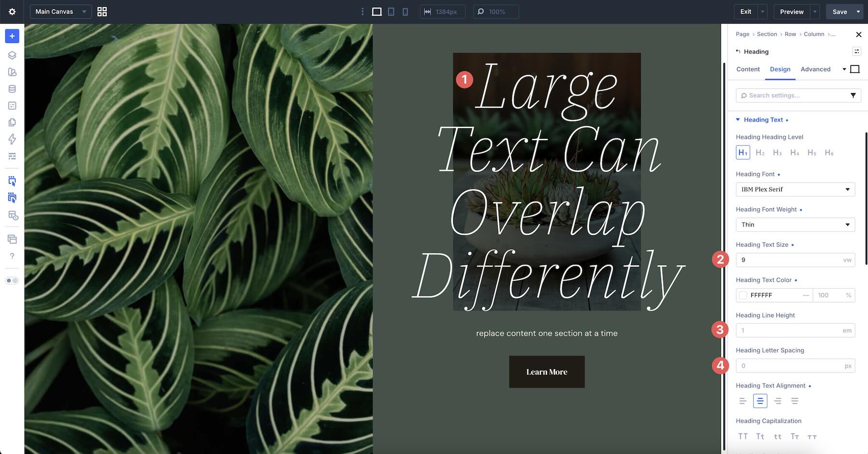Align heading text right
The image size is (868, 454).
(777, 401)
